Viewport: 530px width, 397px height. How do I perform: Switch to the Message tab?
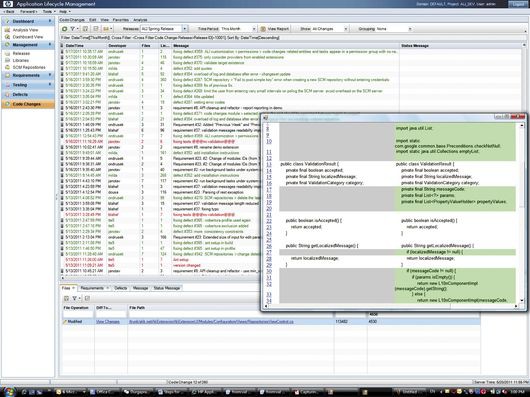tap(140, 288)
